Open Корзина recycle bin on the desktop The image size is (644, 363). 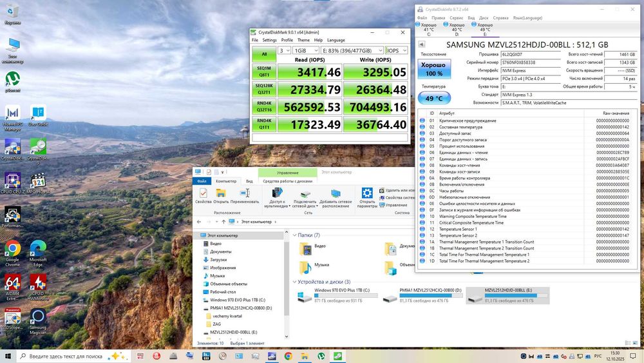13,15
